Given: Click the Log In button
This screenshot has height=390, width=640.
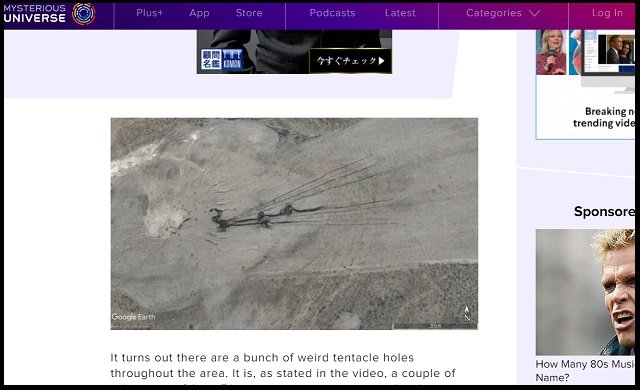Looking at the screenshot, I should (x=607, y=13).
